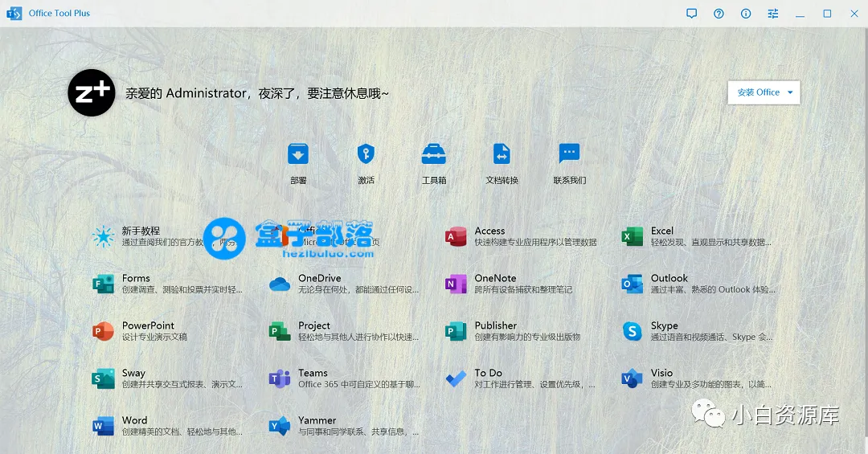
Task: Click the PowerPoint app icon
Action: [x=103, y=331]
